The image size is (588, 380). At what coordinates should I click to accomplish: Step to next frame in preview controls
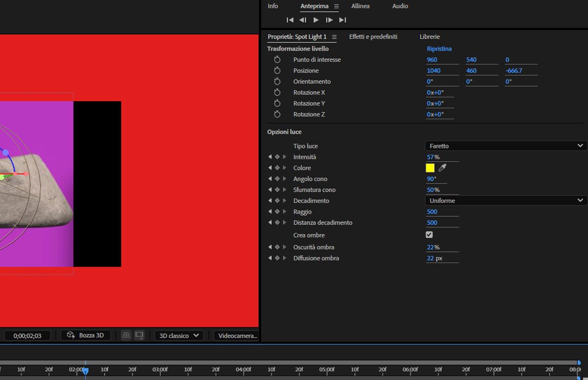(329, 20)
